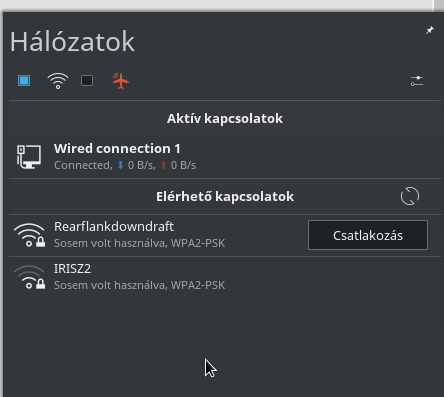Image resolution: width=444 pixels, height=397 pixels.
Task: Open network settings via sliders icon
Action: [417, 81]
